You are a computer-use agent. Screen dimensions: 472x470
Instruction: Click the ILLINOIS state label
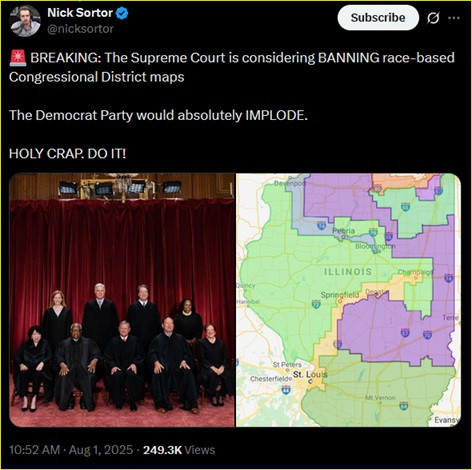[x=348, y=272]
